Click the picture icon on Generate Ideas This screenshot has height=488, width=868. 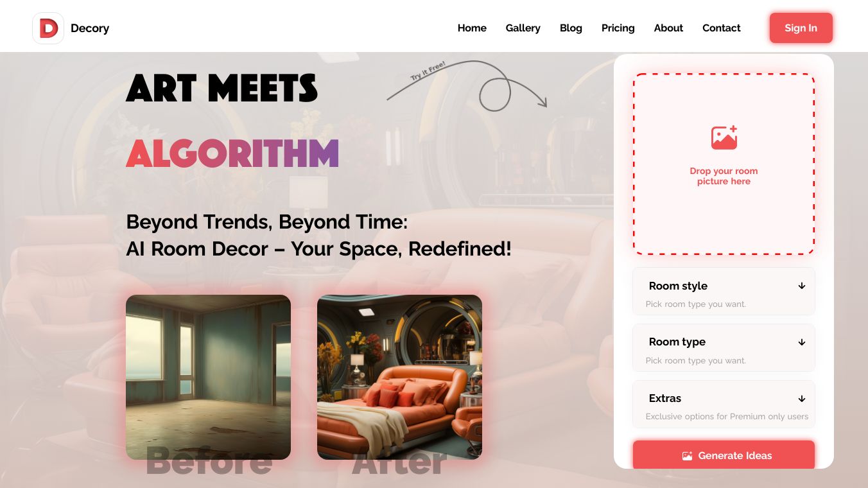(x=687, y=456)
